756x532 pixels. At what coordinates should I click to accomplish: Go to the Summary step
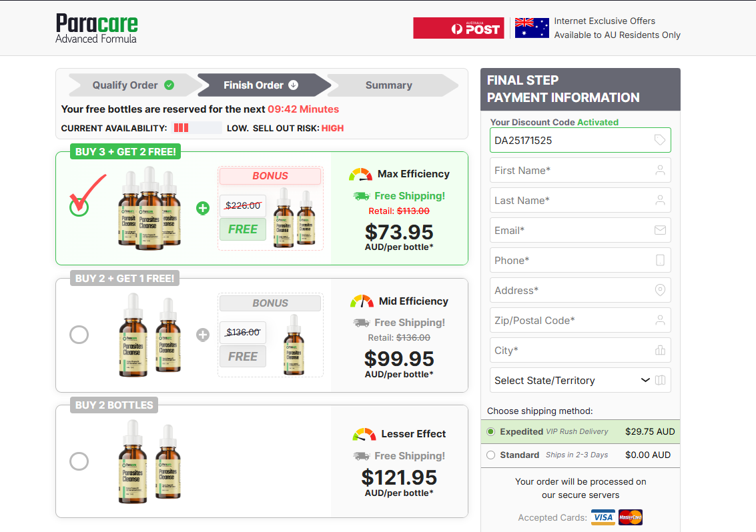pyautogui.click(x=388, y=85)
